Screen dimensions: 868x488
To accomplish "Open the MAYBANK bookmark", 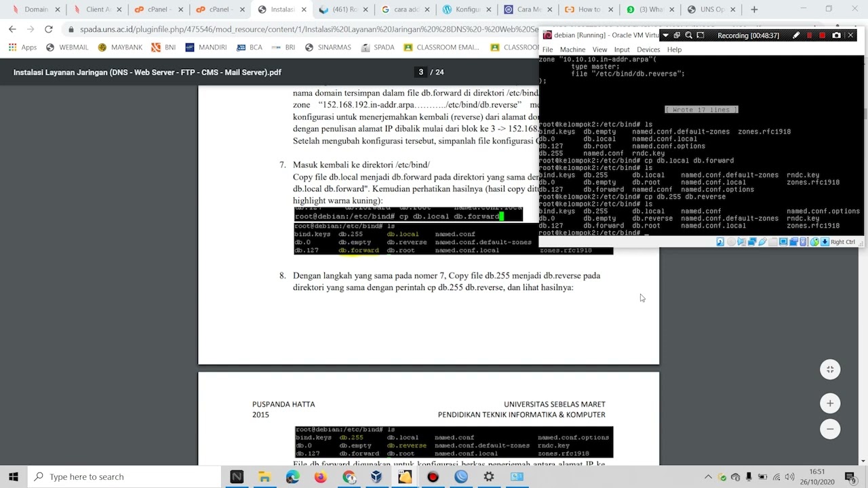I will 120,47.
